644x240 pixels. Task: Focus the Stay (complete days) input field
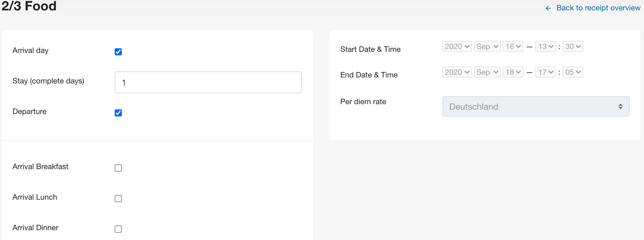coord(208,82)
